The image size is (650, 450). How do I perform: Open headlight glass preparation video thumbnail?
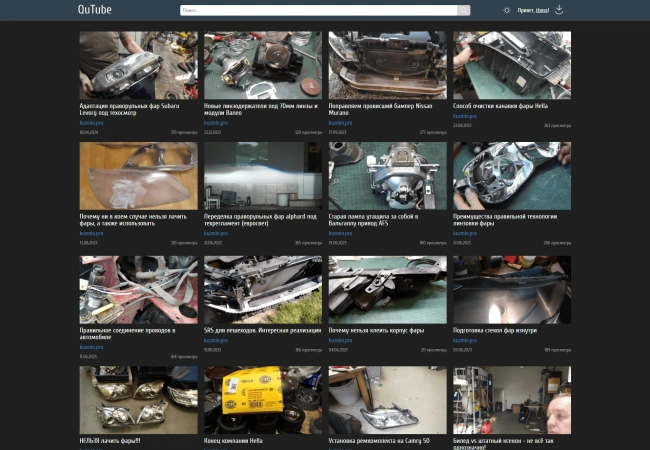click(511, 289)
